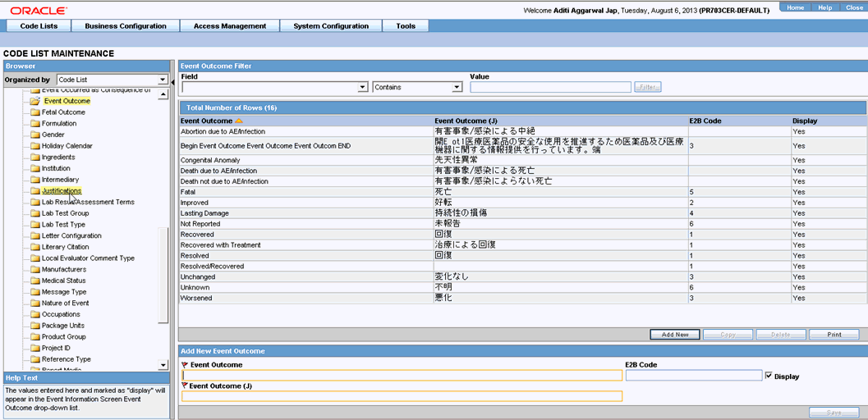Click the Save button
The width and height of the screenshot is (868, 420).
click(x=834, y=413)
